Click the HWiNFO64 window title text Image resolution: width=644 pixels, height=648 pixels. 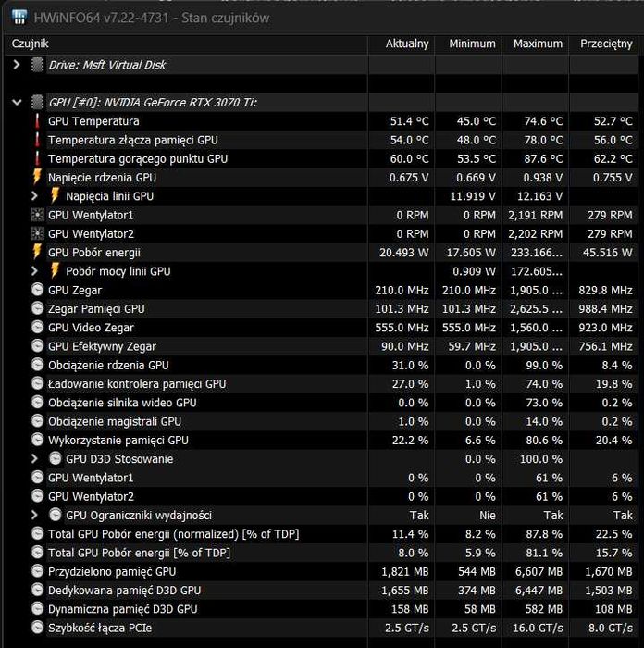click(151, 18)
